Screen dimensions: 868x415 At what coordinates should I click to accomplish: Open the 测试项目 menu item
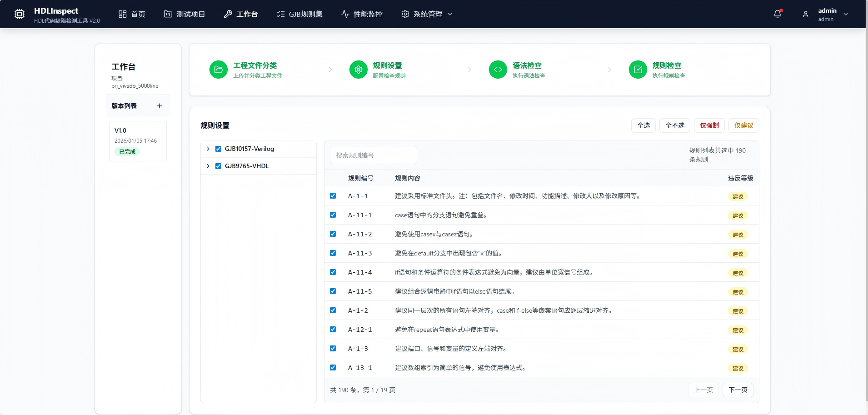coord(185,14)
